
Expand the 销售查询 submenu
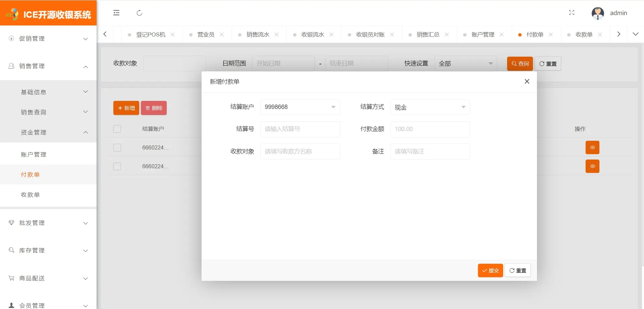[x=48, y=112]
